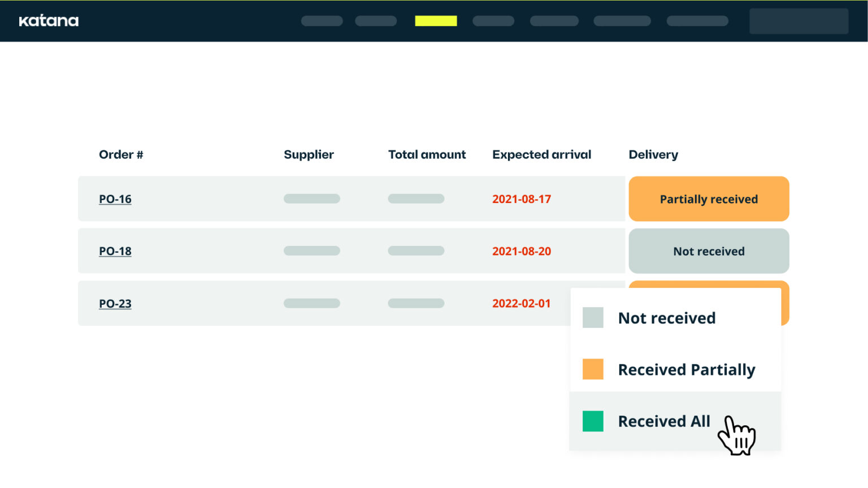The width and height of the screenshot is (868, 488).
Task: Select the Received All delivery status option
Action: (x=664, y=421)
